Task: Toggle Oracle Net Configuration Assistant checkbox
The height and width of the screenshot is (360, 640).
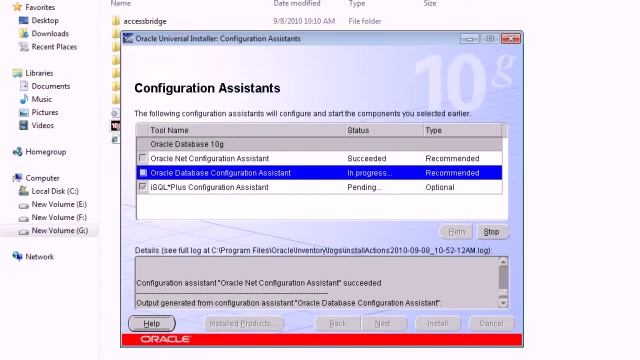Action: [142, 158]
